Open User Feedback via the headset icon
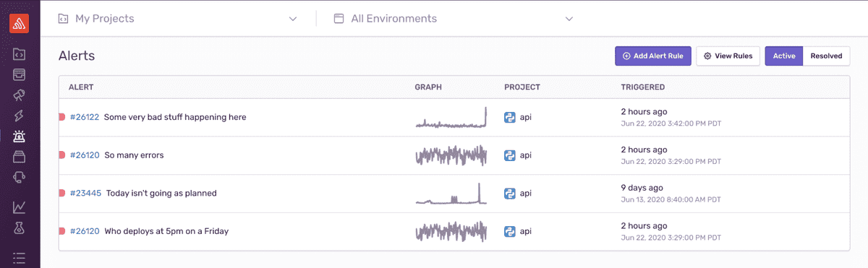The image size is (868, 268). (x=20, y=176)
